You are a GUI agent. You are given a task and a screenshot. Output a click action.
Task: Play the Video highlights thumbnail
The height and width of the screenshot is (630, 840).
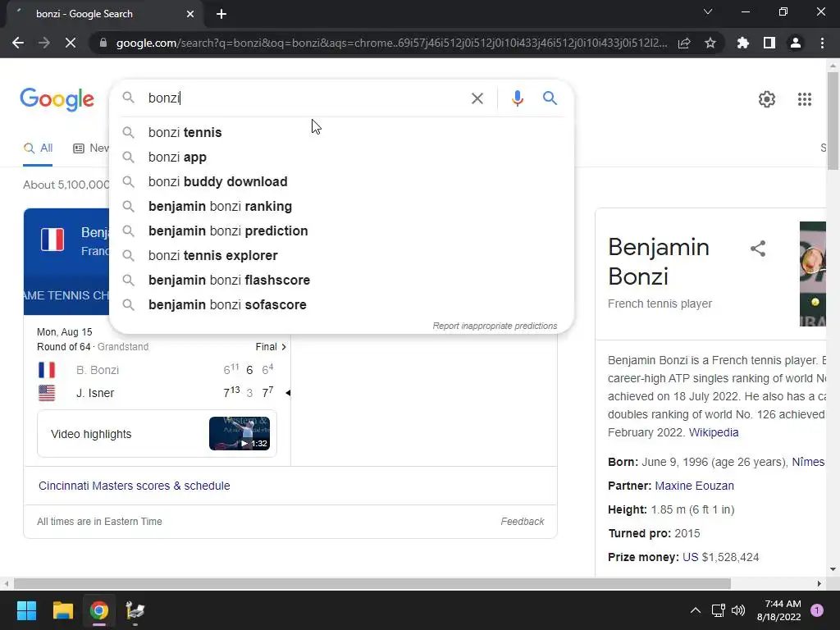click(x=240, y=433)
